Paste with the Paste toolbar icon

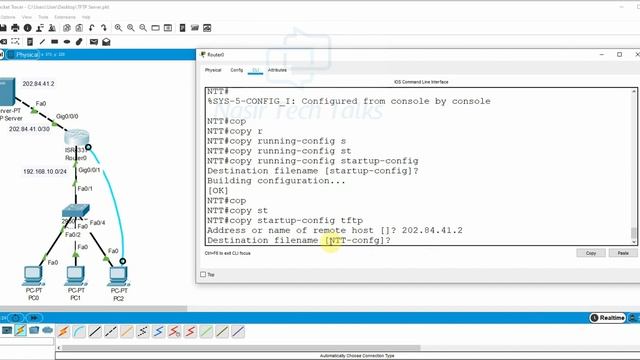[x=79, y=28]
